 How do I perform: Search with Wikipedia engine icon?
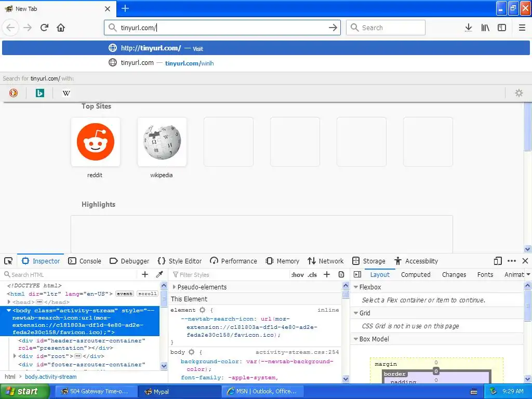coord(66,93)
